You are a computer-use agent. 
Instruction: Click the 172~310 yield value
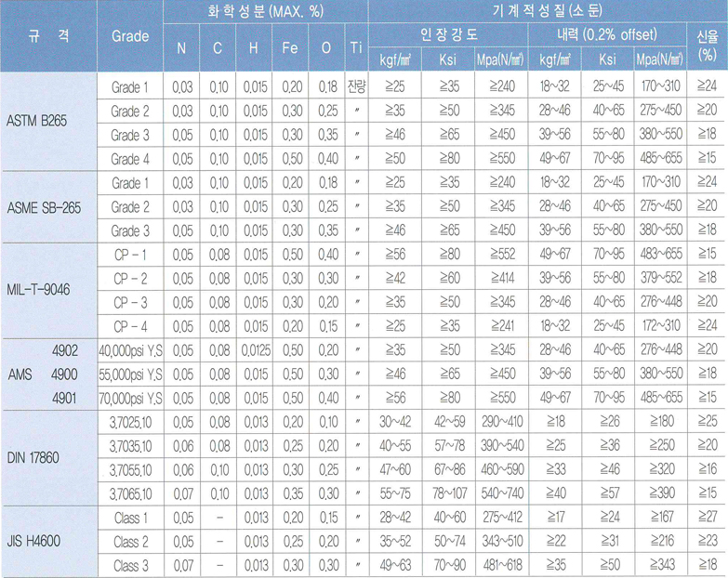(661, 325)
